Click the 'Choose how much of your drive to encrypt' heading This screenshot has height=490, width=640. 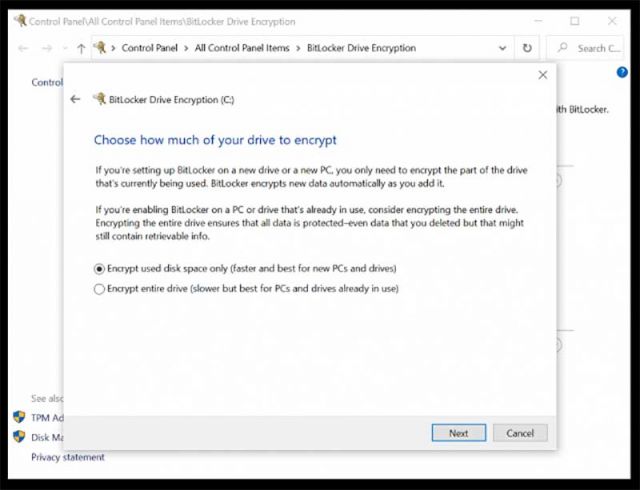click(x=216, y=140)
